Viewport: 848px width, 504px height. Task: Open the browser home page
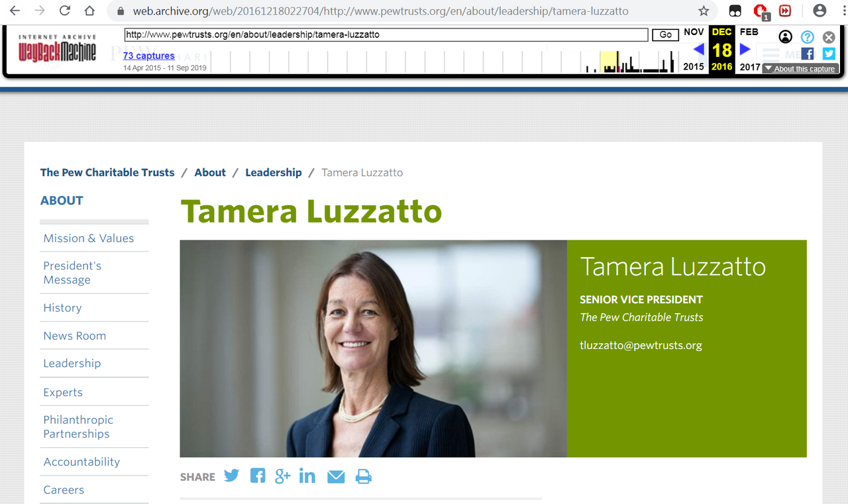89,11
